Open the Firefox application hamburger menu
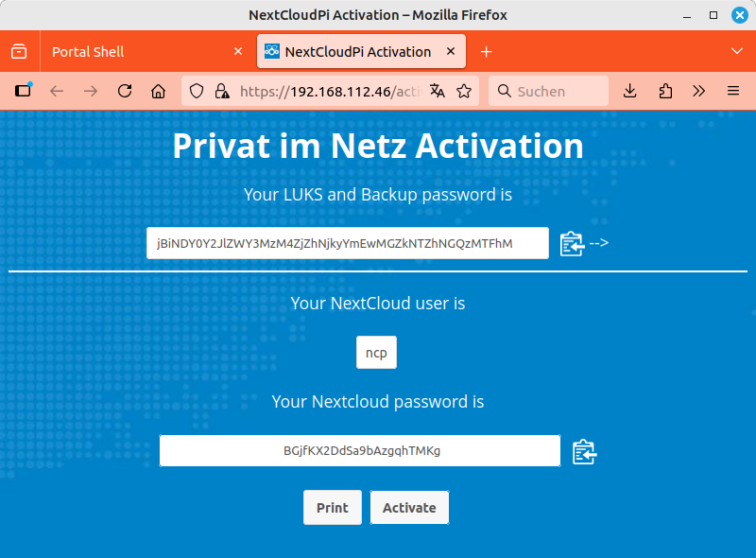Viewport: 756px width, 558px height. click(733, 91)
